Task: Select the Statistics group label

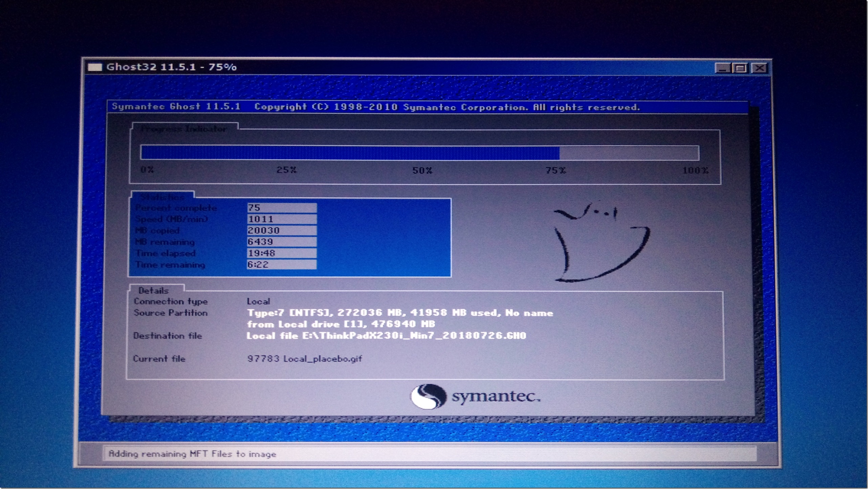Action: pos(162,197)
